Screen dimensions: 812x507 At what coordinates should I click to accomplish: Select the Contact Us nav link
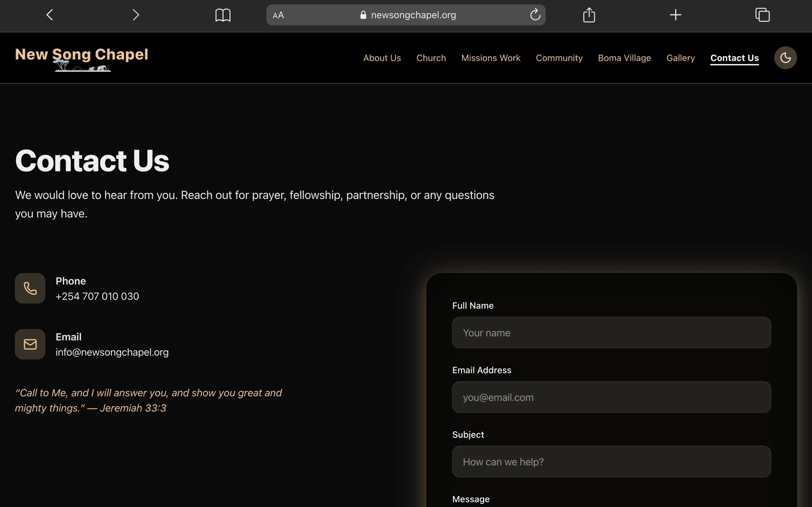coord(734,58)
